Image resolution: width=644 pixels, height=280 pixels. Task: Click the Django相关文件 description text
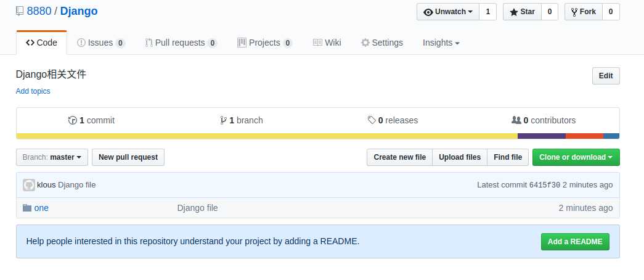pyautogui.click(x=51, y=75)
